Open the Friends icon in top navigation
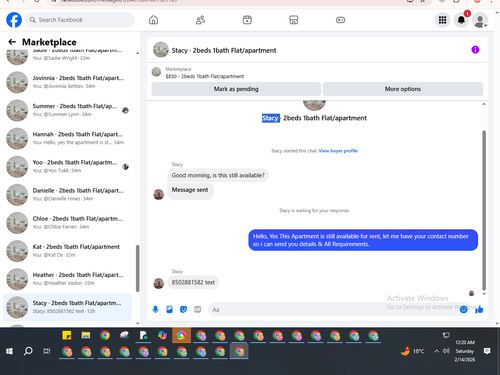The image size is (500, 375). coord(200,20)
